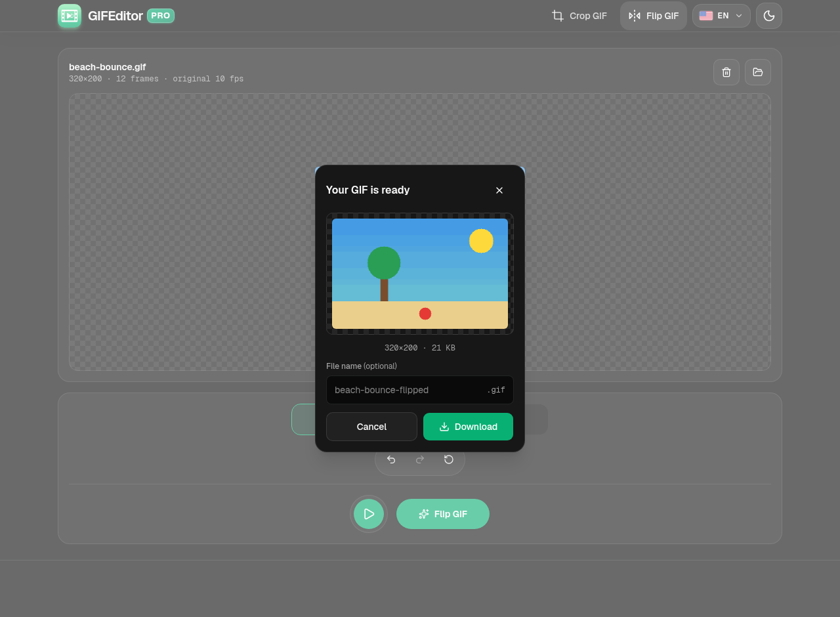Click the 'Your GIF is ready' heading
The height and width of the screenshot is (617, 840).
(x=368, y=190)
